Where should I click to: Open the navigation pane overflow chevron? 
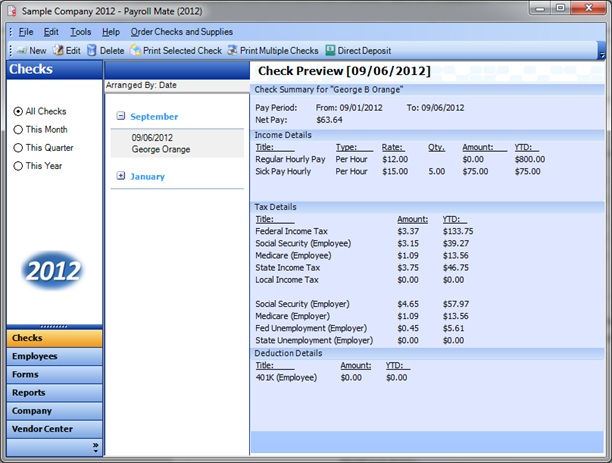point(95,446)
